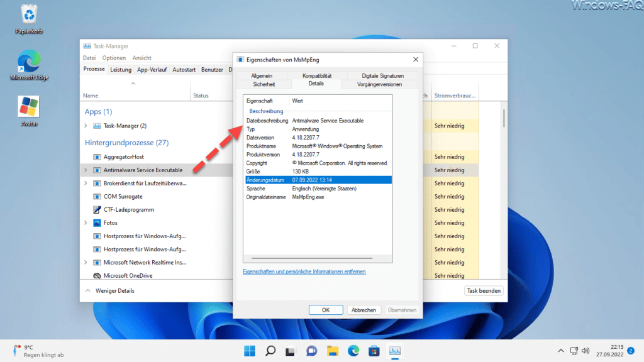Open volume icon in system tray
This screenshot has width=644, height=362.
(x=586, y=351)
